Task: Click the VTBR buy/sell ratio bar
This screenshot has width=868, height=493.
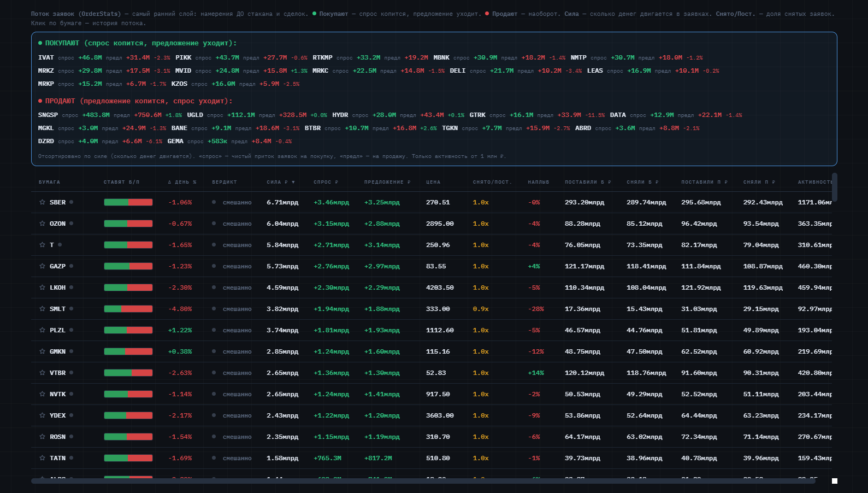Action: pos(128,373)
